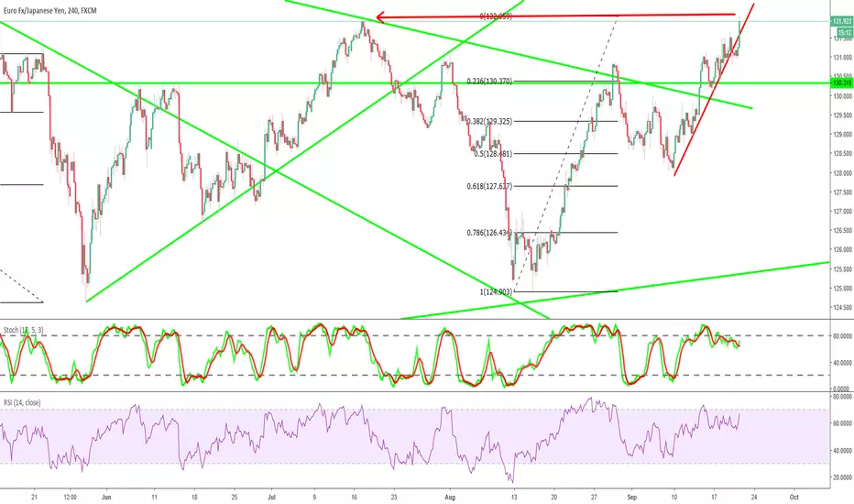Click 0.0000 on the Stoch pane scale
Image resolution: width=854 pixels, height=504 pixels.
pyautogui.click(x=843, y=389)
